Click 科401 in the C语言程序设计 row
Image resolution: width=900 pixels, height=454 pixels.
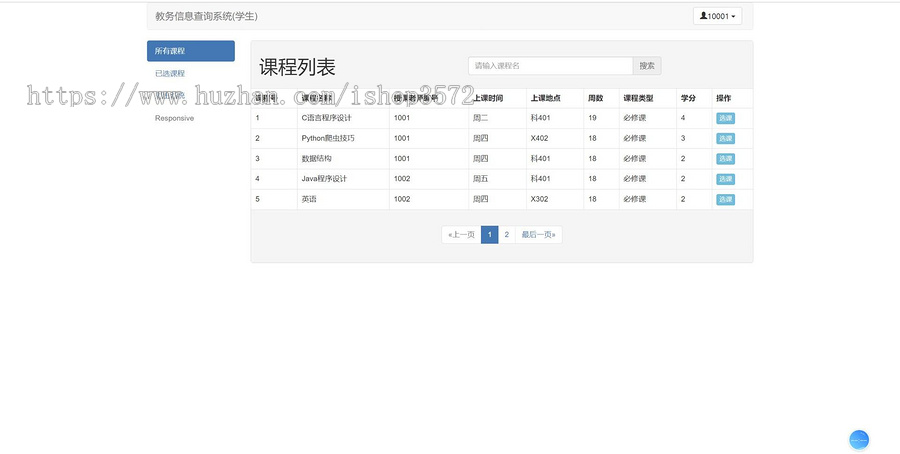[541, 118]
